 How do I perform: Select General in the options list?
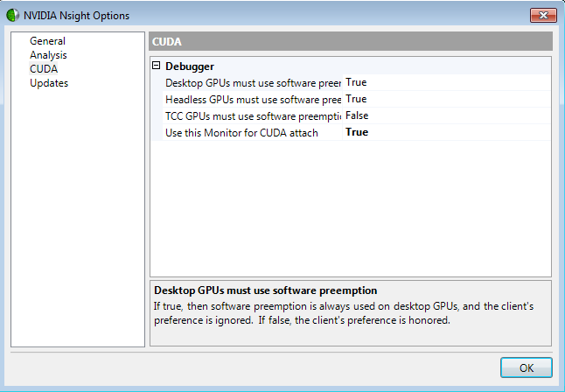pos(47,41)
